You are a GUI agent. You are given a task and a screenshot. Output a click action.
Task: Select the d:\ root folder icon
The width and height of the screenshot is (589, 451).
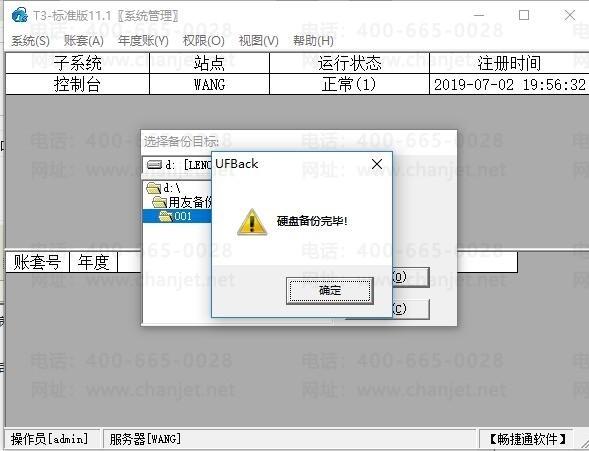(x=154, y=187)
